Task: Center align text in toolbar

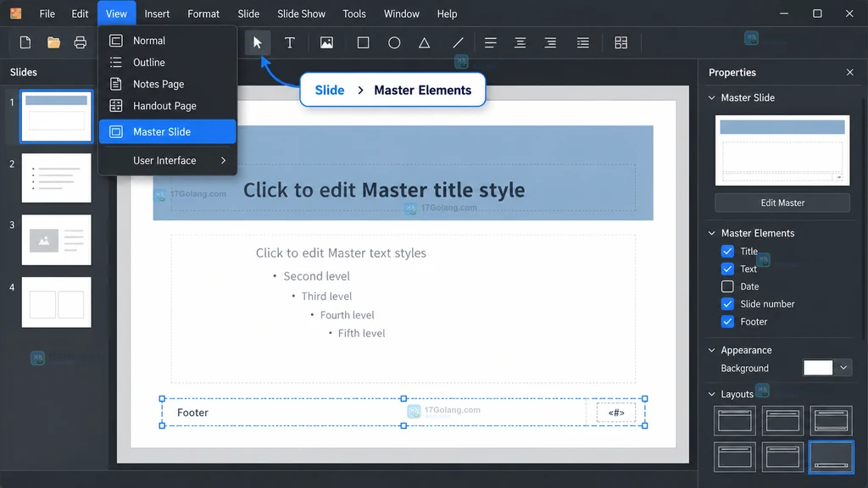Action: coord(520,42)
